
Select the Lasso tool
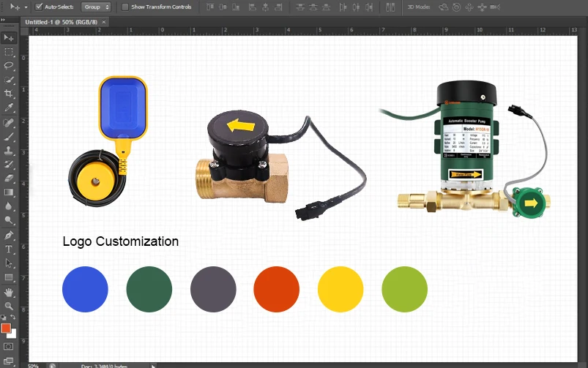click(x=9, y=66)
